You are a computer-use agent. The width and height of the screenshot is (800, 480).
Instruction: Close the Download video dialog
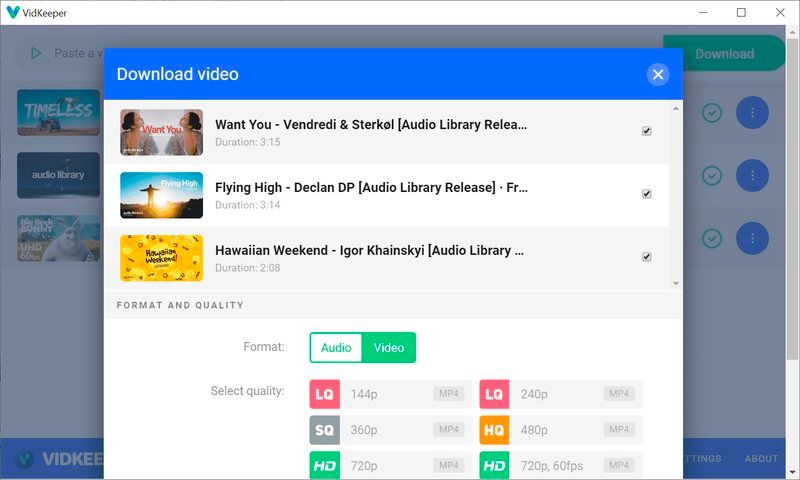(x=658, y=74)
